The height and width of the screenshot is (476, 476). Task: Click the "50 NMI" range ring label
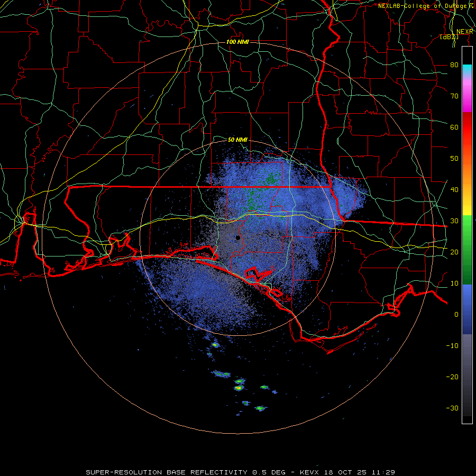pos(237,140)
